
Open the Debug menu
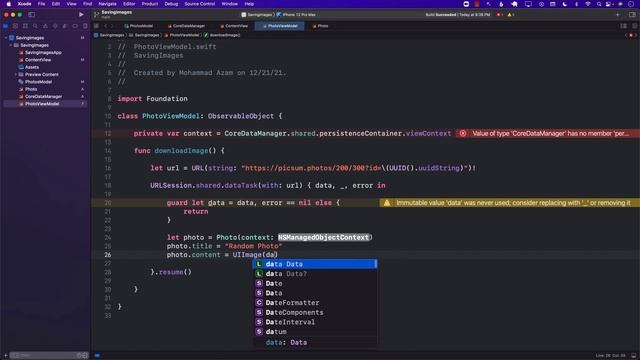pos(171,4)
